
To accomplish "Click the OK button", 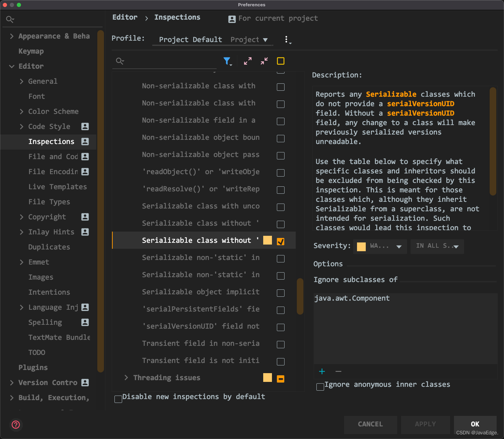I will tap(475, 424).
